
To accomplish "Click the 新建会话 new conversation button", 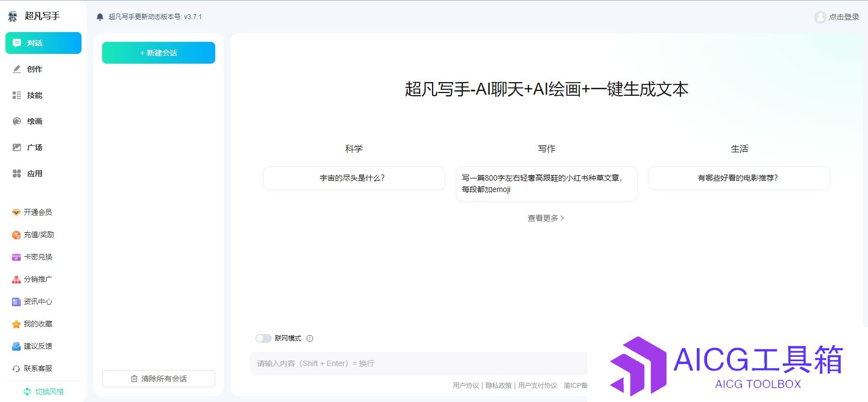I will click(159, 53).
